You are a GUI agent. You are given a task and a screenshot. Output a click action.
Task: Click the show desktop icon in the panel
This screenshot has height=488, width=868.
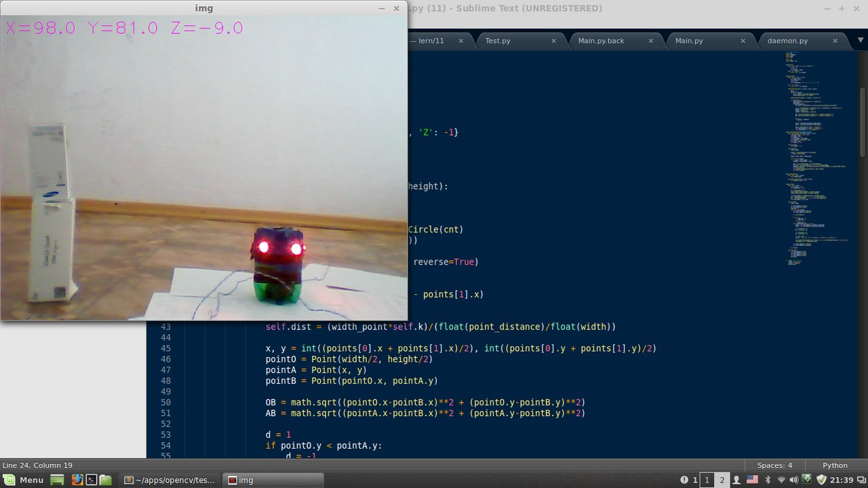tap(58, 480)
